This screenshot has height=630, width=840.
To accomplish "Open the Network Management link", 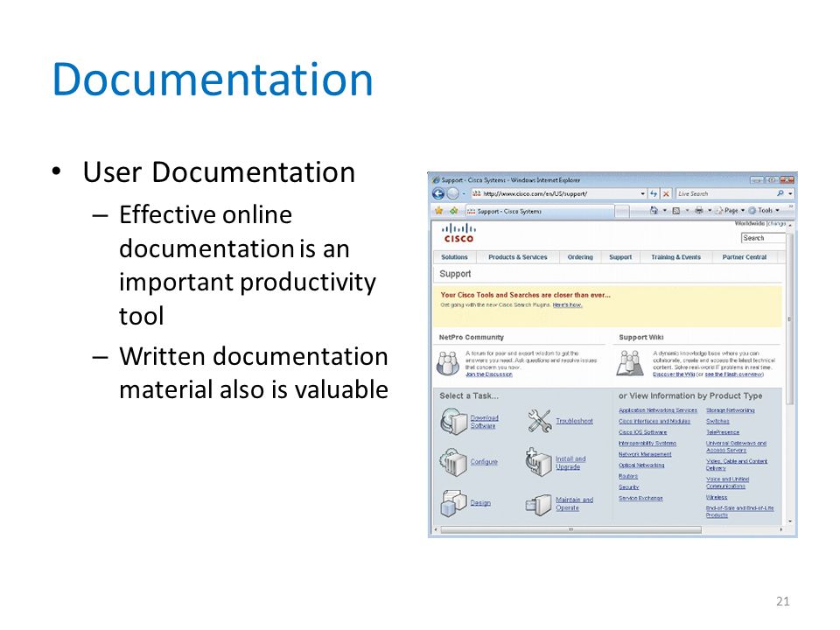I will tap(645, 454).
